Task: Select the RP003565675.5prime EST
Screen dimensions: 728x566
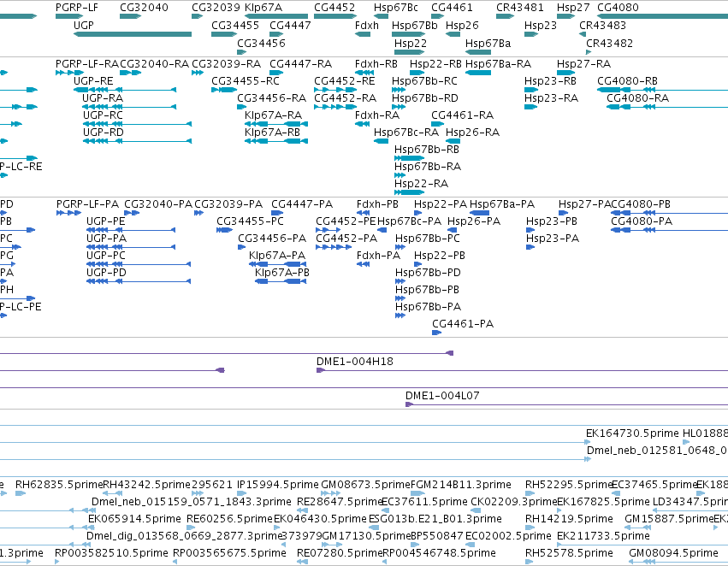Action: [175, 562]
